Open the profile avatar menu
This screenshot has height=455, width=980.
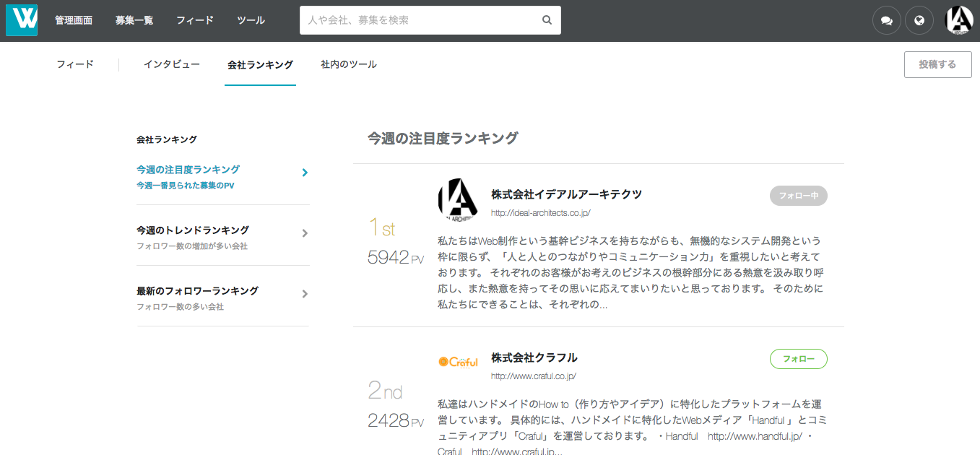click(x=959, y=20)
